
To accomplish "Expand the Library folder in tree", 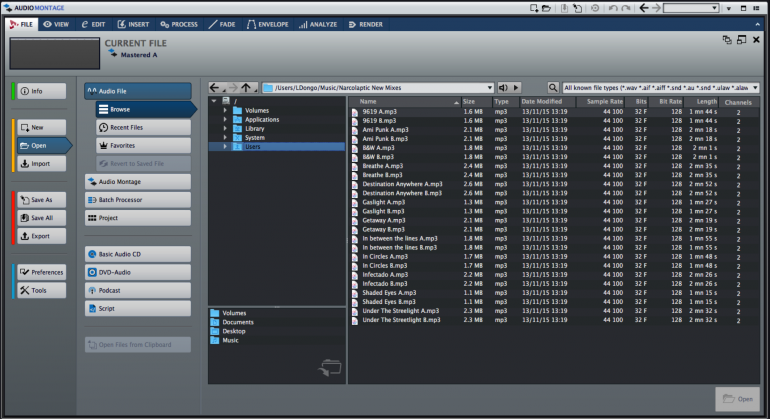I will pyautogui.click(x=225, y=128).
